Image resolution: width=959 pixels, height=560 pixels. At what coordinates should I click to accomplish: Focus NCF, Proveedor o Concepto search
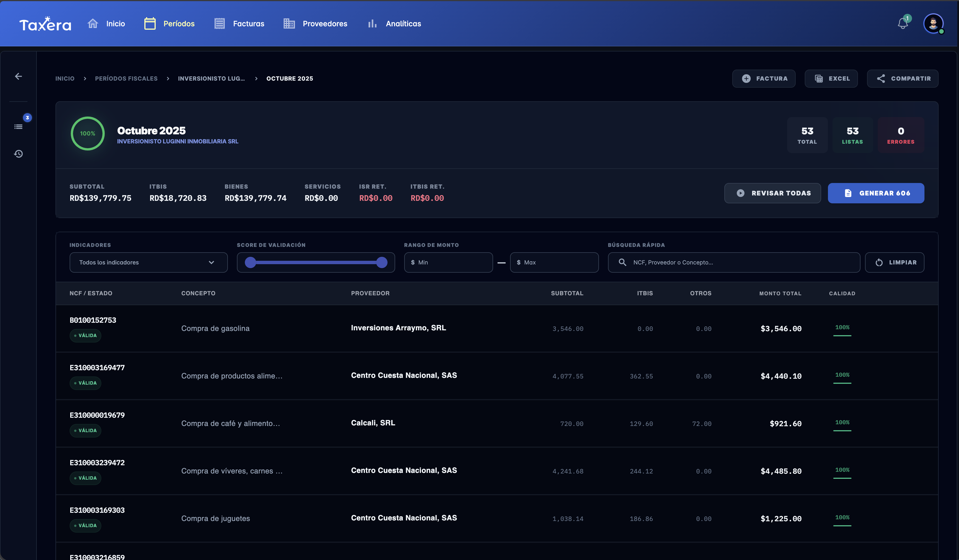734,262
